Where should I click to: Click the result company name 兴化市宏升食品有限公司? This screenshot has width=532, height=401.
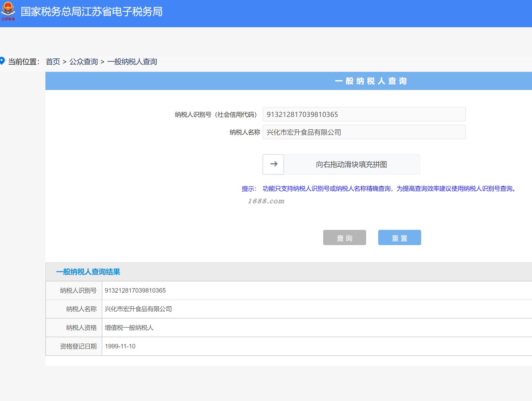(138, 309)
